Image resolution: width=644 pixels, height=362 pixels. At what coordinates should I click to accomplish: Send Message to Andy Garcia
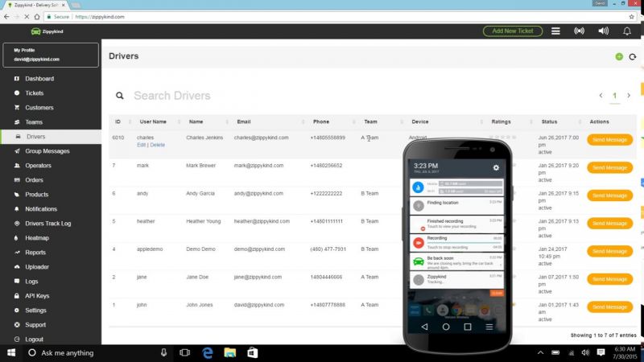point(609,195)
